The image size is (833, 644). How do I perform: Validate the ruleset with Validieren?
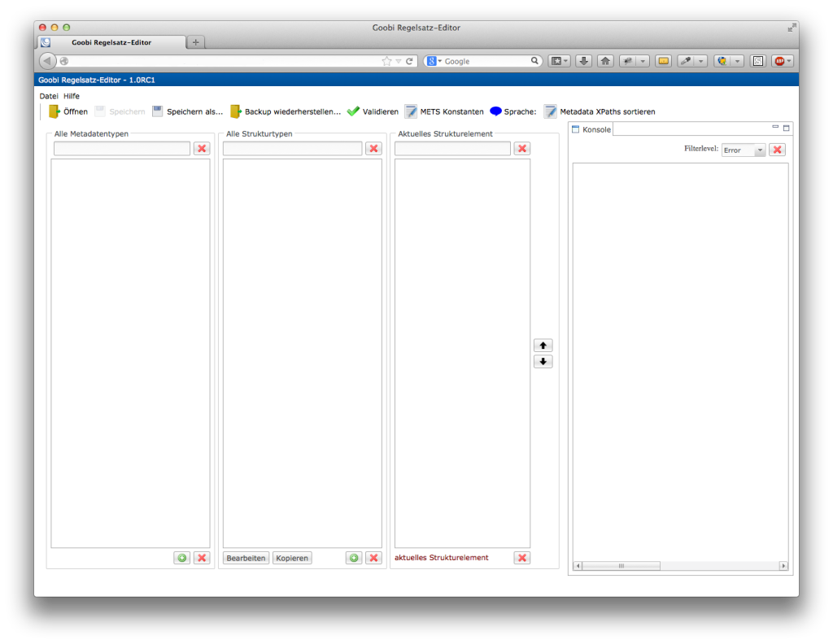click(373, 111)
